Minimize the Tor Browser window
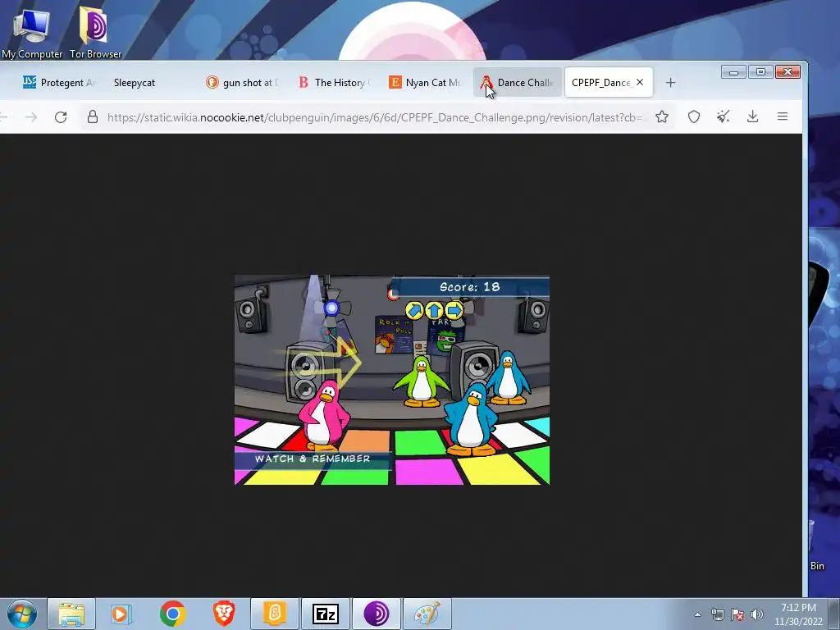This screenshot has height=630, width=840. pos(733,72)
